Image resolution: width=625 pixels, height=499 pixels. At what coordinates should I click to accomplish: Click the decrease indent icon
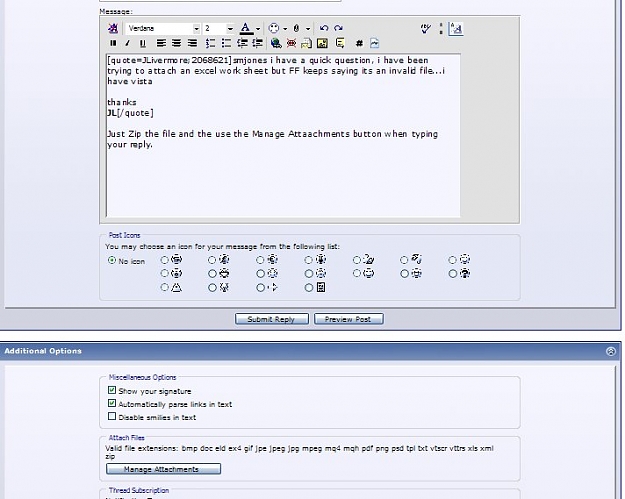(x=242, y=43)
